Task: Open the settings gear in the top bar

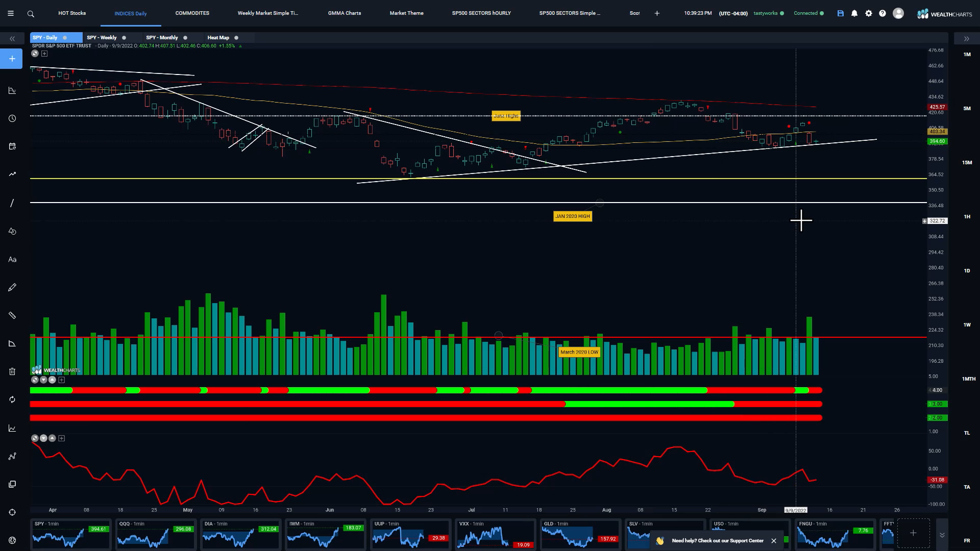Action: coord(869,13)
